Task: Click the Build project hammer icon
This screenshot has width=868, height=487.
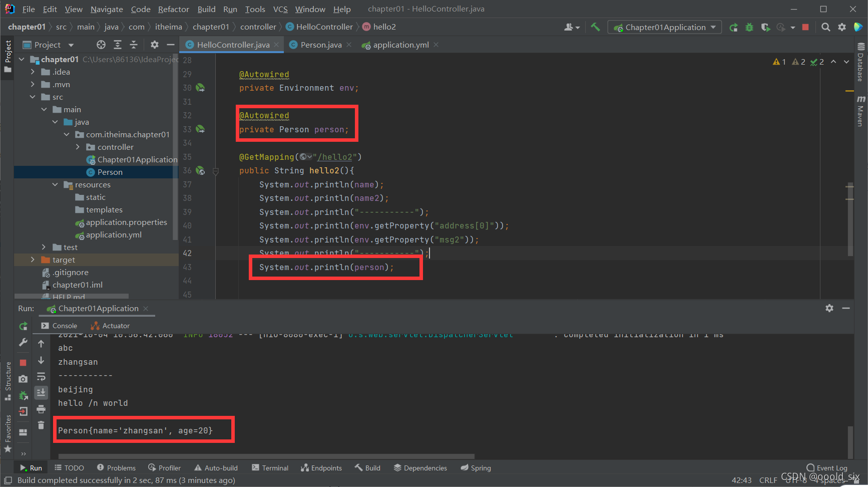Action: point(595,27)
